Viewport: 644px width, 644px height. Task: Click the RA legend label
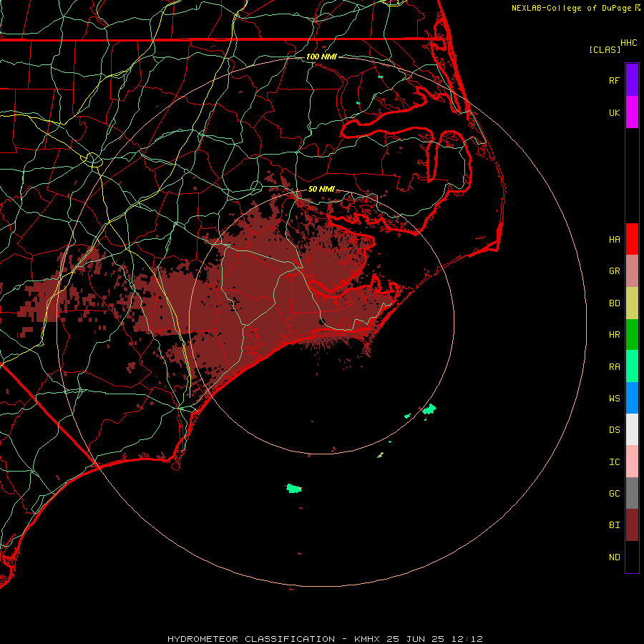click(x=614, y=367)
